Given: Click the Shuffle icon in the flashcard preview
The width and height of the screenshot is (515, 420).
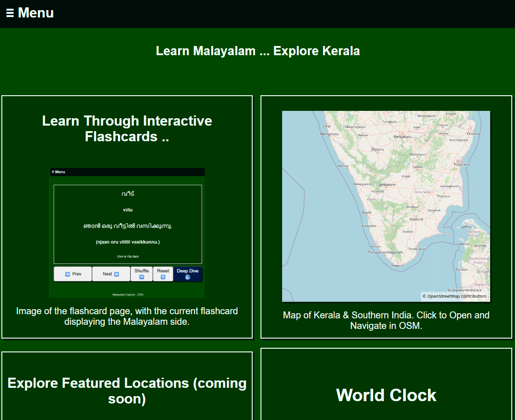Looking at the screenshot, I should [x=142, y=277].
